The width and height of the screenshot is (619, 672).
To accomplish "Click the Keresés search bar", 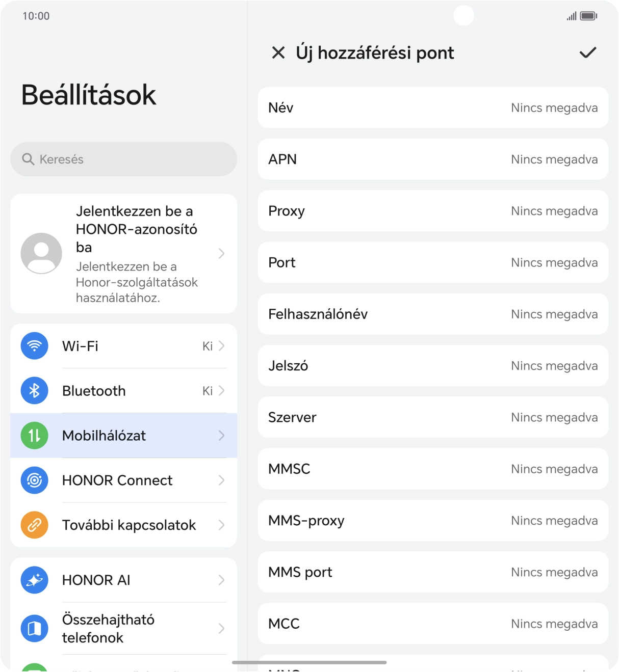I will click(123, 159).
